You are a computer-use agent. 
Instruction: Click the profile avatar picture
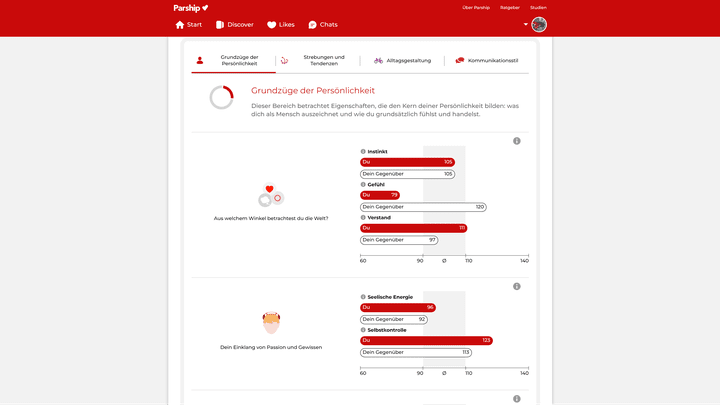point(539,24)
